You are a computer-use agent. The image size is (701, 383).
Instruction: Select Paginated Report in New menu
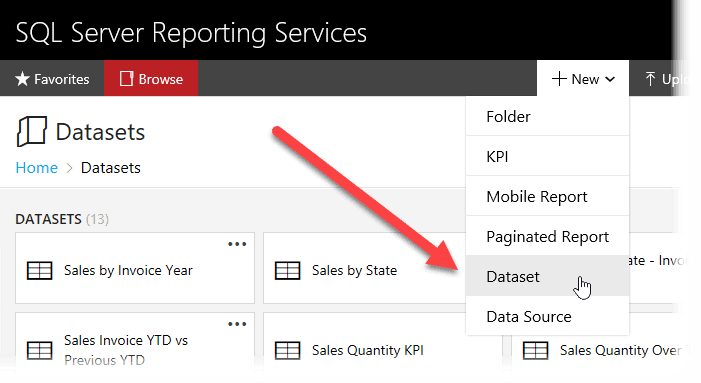(547, 236)
